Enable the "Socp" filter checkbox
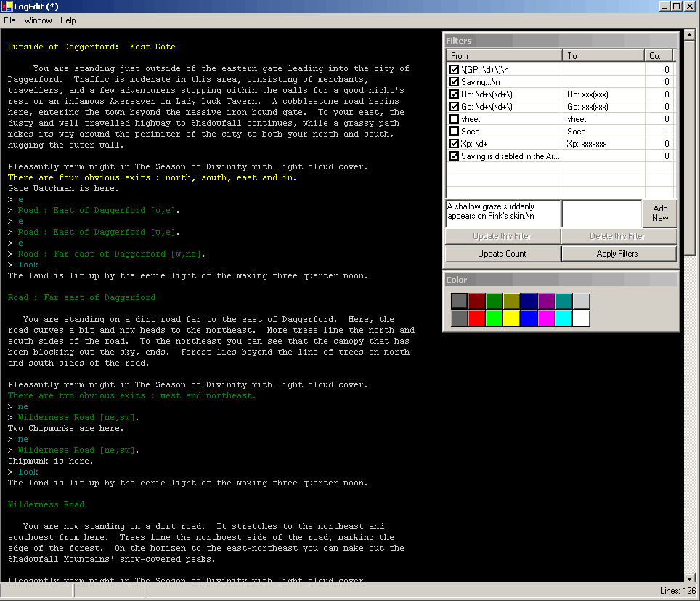The width and height of the screenshot is (700, 601). point(454,132)
